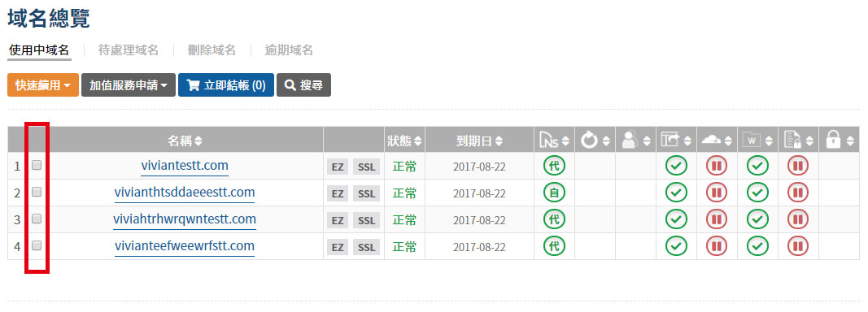Check the box for viviantestt.com
The height and width of the screenshot is (312, 868).
click(x=37, y=165)
